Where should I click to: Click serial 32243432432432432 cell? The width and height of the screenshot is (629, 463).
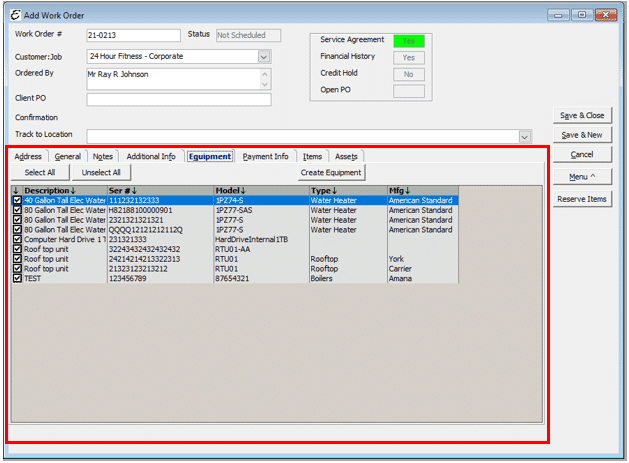coord(160,249)
